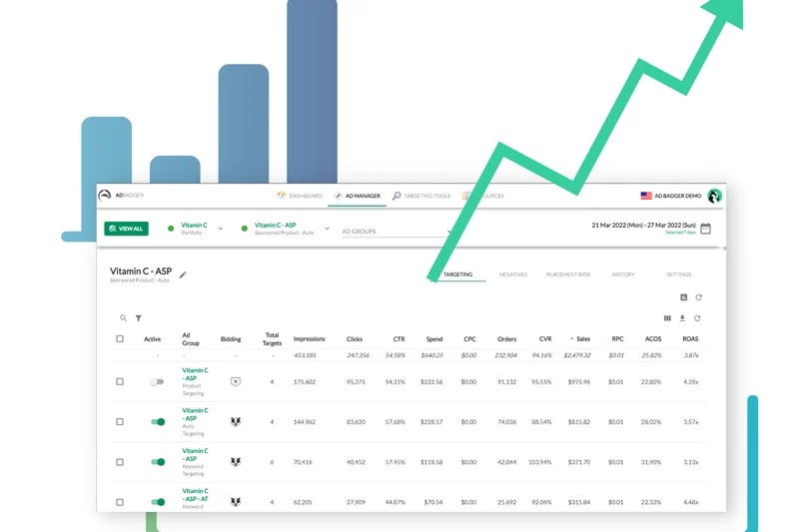Open the Vitamin C - ASP - AT link
799x532 pixels.
click(195, 495)
